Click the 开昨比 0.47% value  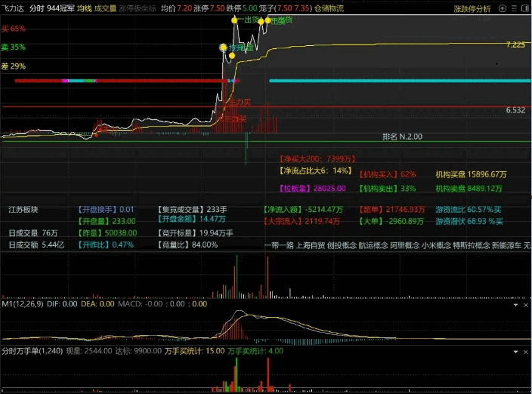pyautogui.click(x=106, y=245)
